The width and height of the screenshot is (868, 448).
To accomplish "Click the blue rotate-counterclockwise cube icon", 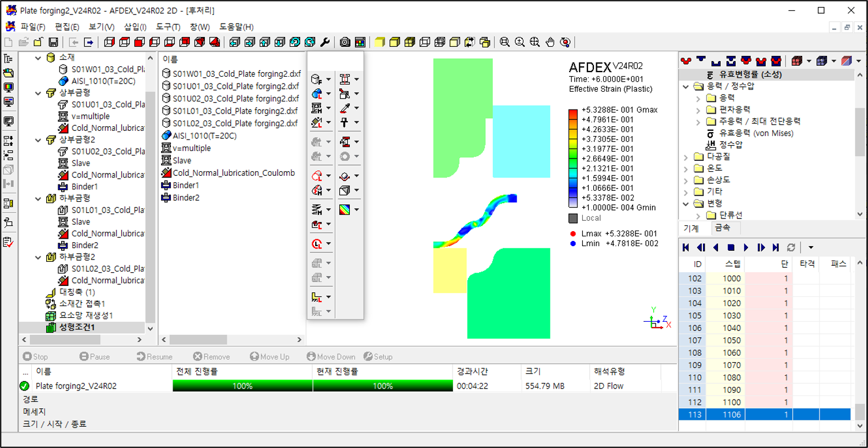I will (295, 42).
